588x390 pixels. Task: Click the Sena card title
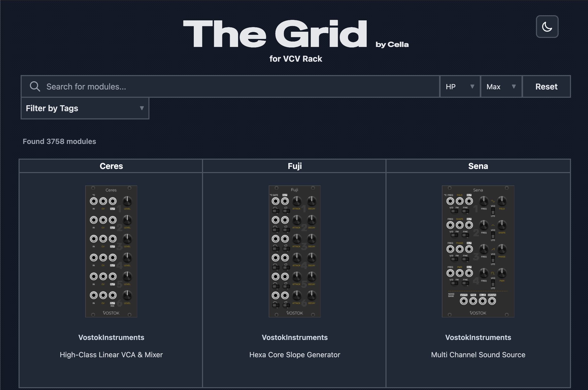[478, 166]
